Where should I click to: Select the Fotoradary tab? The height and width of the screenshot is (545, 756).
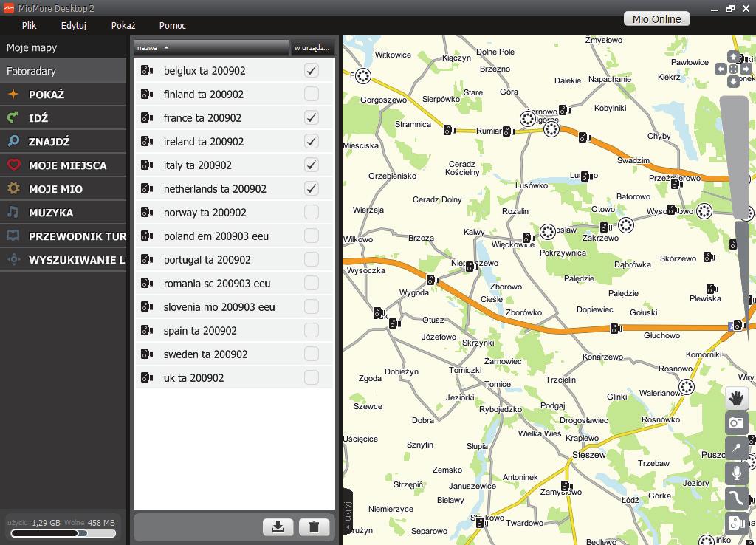pos(63,71)
